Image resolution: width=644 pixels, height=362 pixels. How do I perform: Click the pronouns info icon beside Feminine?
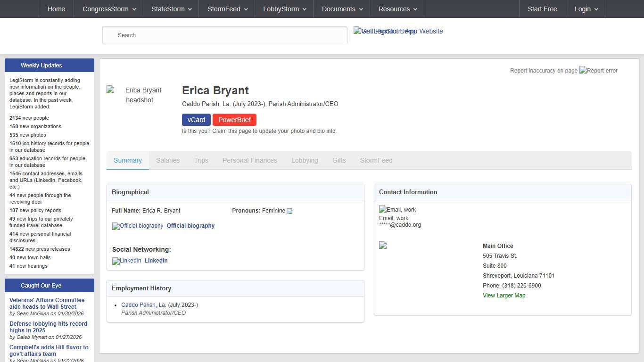(289, 211)
